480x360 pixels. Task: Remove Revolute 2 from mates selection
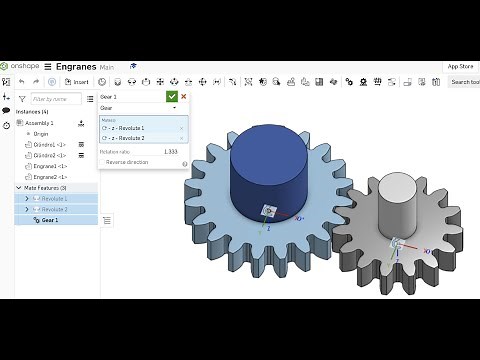pos(181,138)
